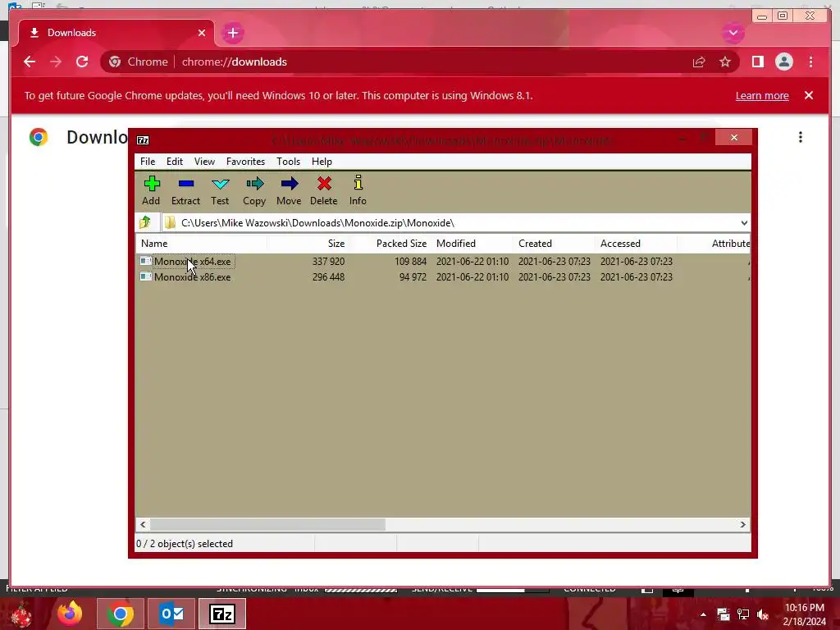Switch to Outlook on the taskbar
The height and width of the screenshot is (630, 840).
click(x=171, y=614)
